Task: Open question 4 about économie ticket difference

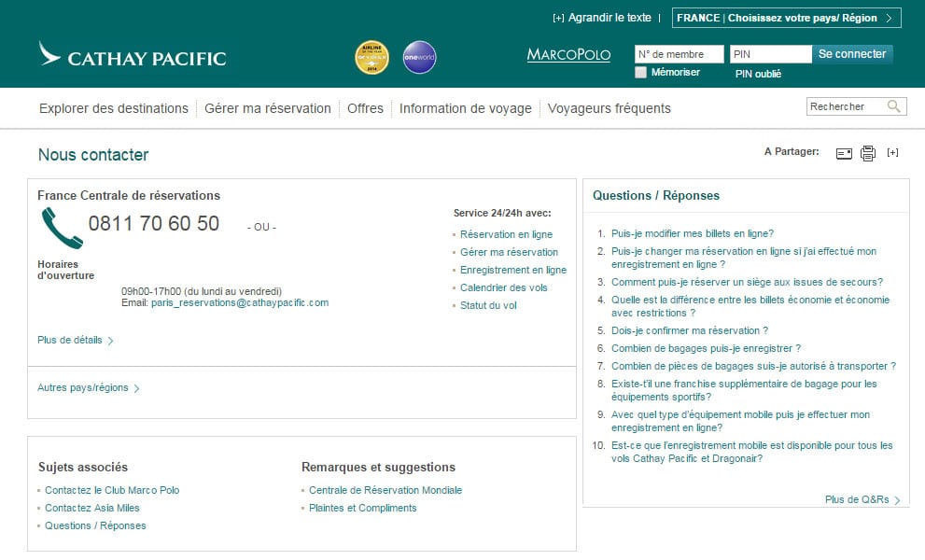Action: pyautogui.click(x=750, y=306)
